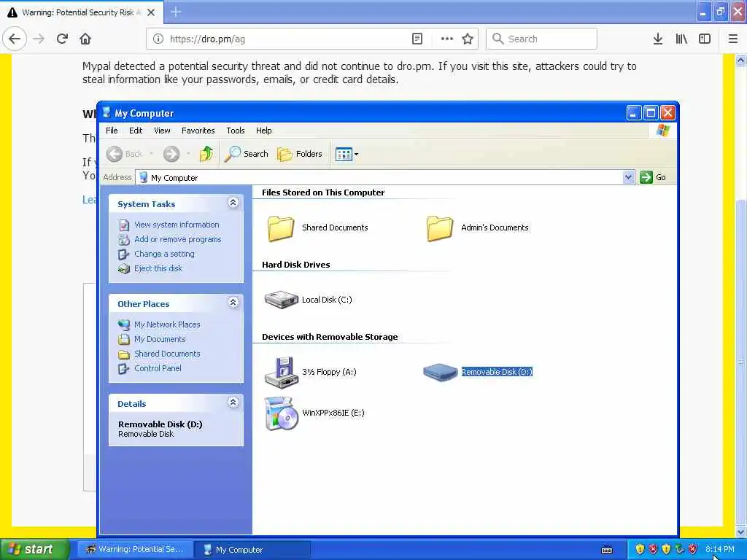747x560 pixels.
Task: Open the View menu
Action: click(x=162, y=131)
